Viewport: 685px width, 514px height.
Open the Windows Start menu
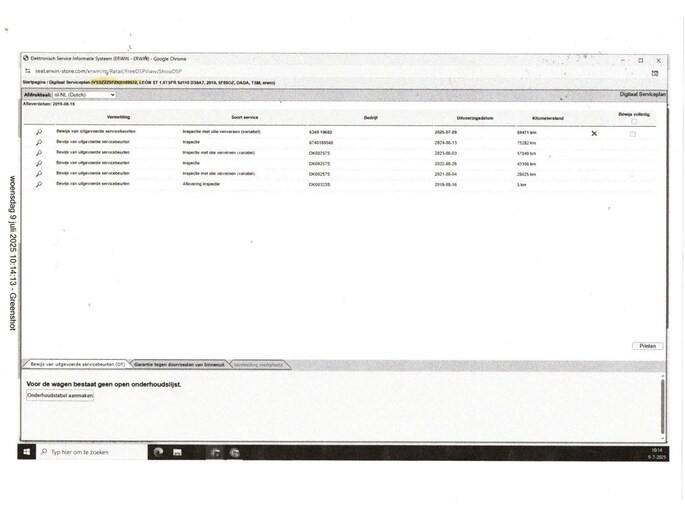[27, 452]
